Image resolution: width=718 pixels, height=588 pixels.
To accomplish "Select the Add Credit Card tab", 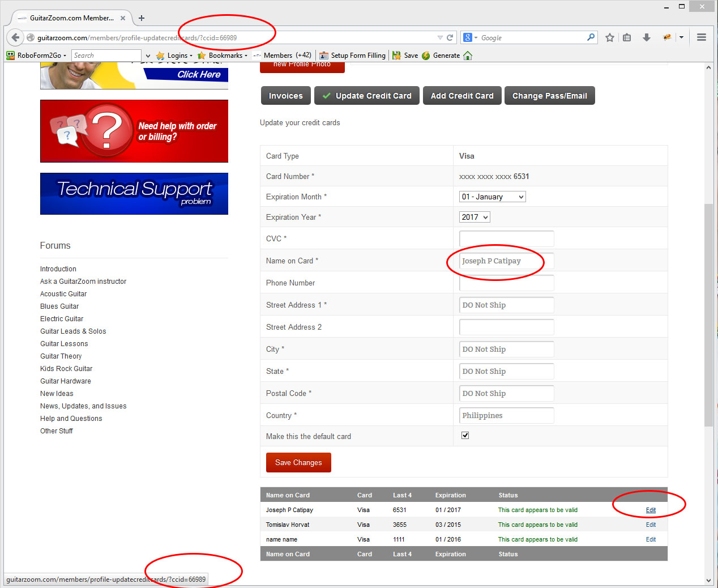I will tap(462, 96).
